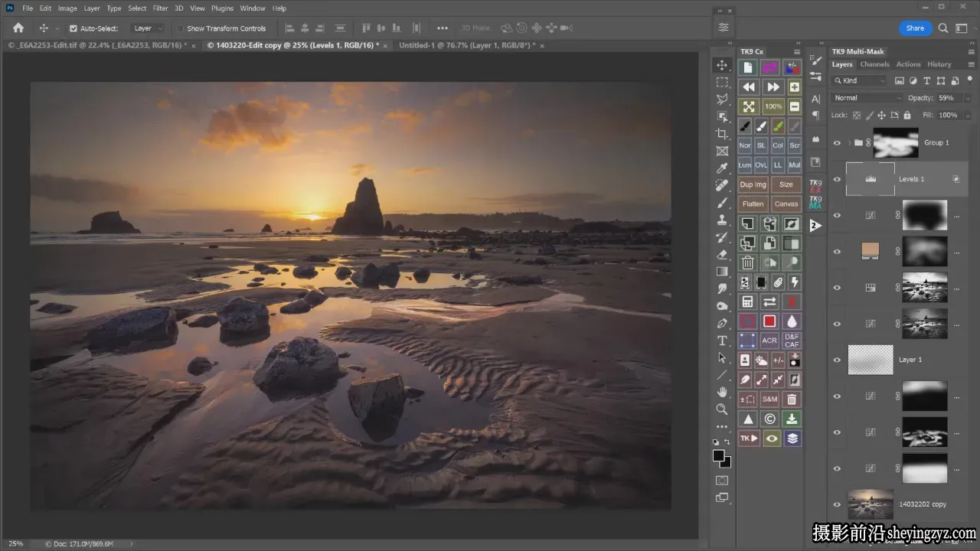Click the TK9 ACR button

[x=769, y=341]
